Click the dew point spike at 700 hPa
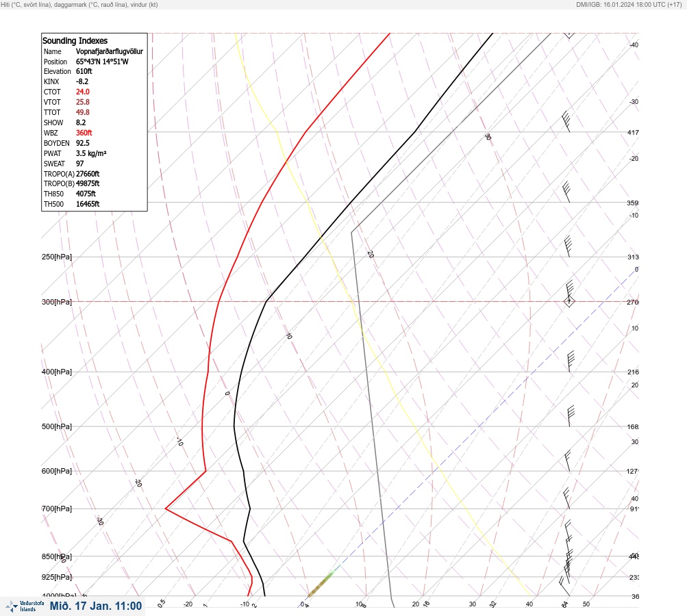This screenshot has width=687, height=616. 166,509
